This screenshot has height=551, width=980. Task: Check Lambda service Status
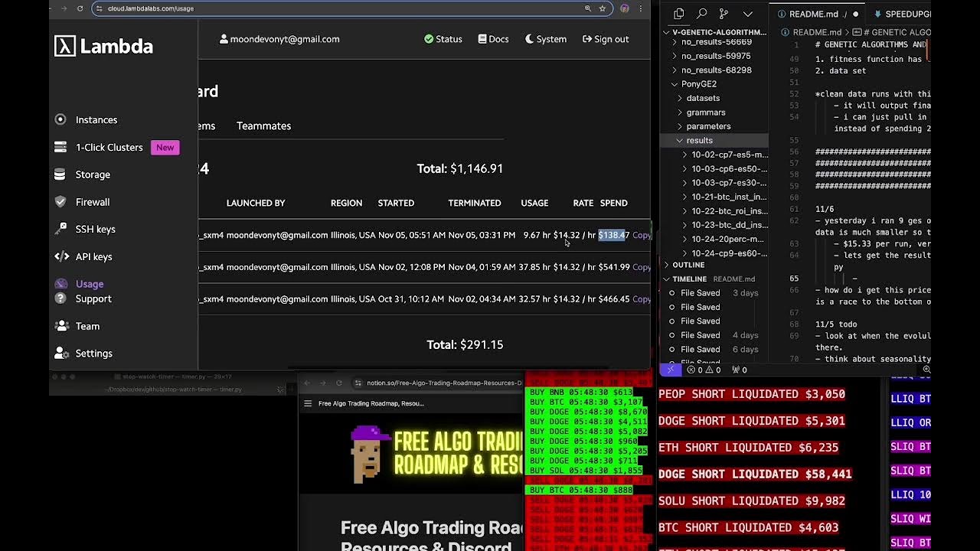(x=443, y=39)
